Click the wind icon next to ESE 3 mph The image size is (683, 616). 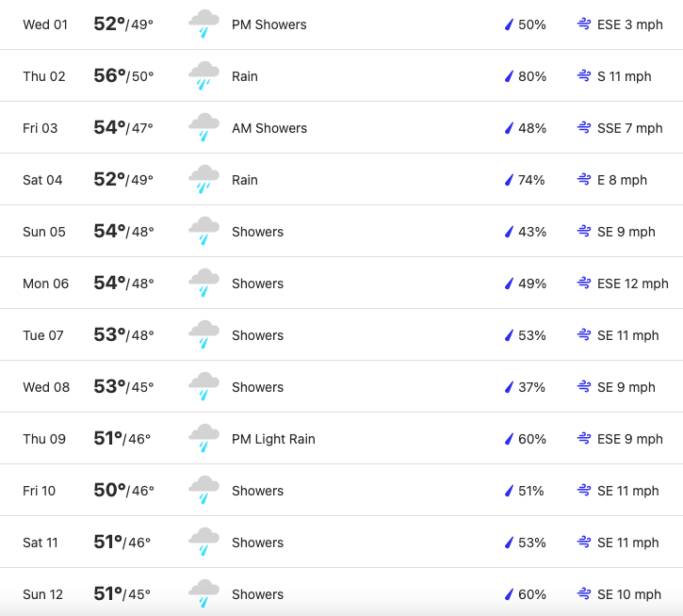click(x=584, y=24)
